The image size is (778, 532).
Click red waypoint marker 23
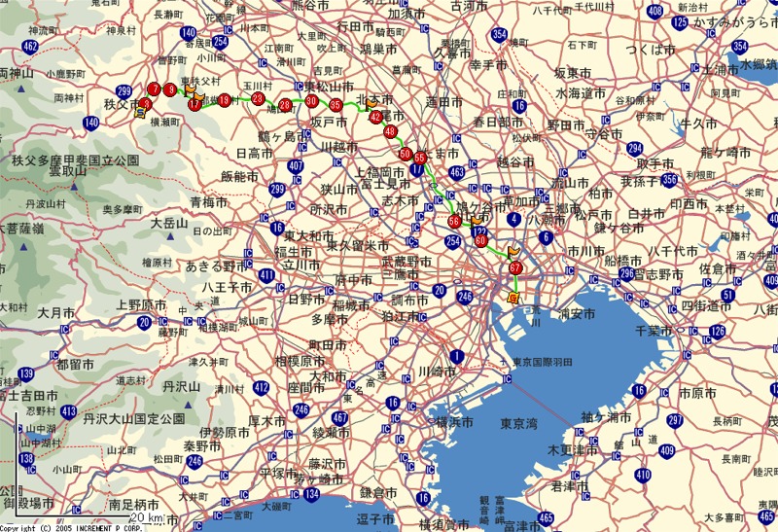click(x=258, y=99)
